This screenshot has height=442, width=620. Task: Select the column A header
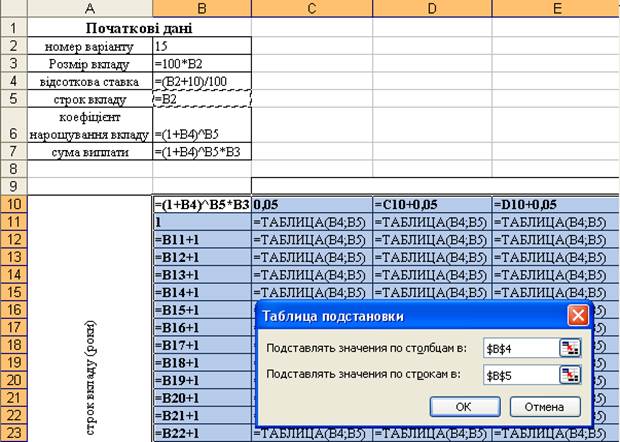pyautogui.click(x=90, y=8)
